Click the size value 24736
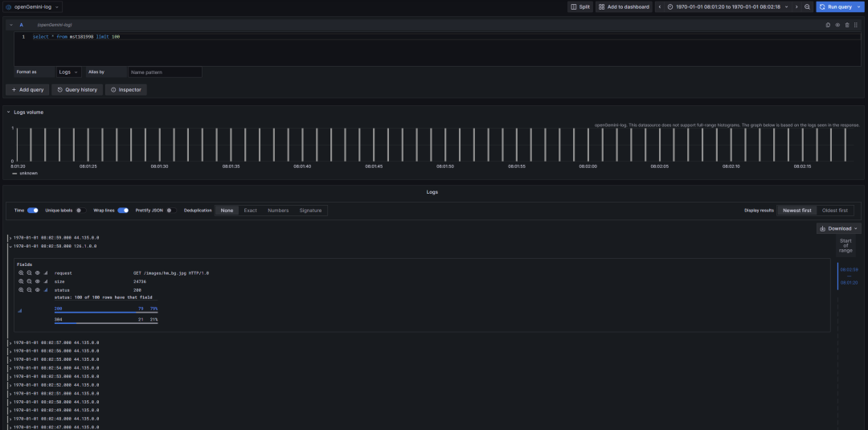 pos(140,281)
